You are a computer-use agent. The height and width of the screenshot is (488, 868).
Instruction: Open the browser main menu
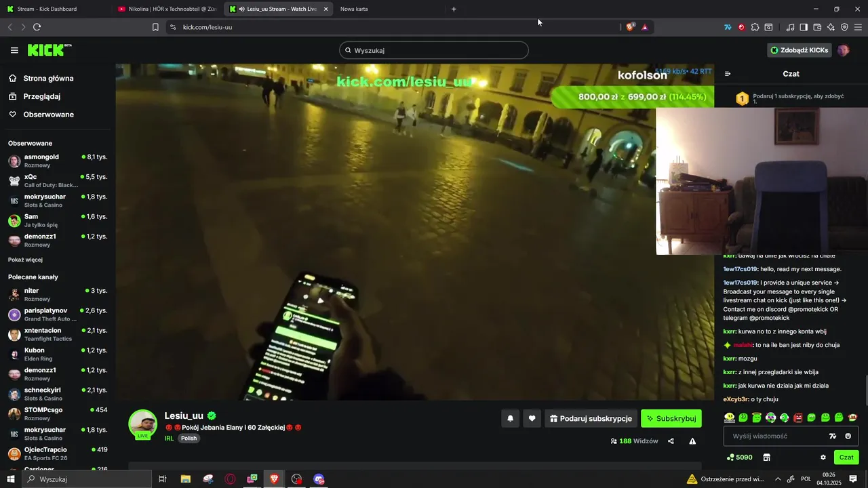click(859, 27)
